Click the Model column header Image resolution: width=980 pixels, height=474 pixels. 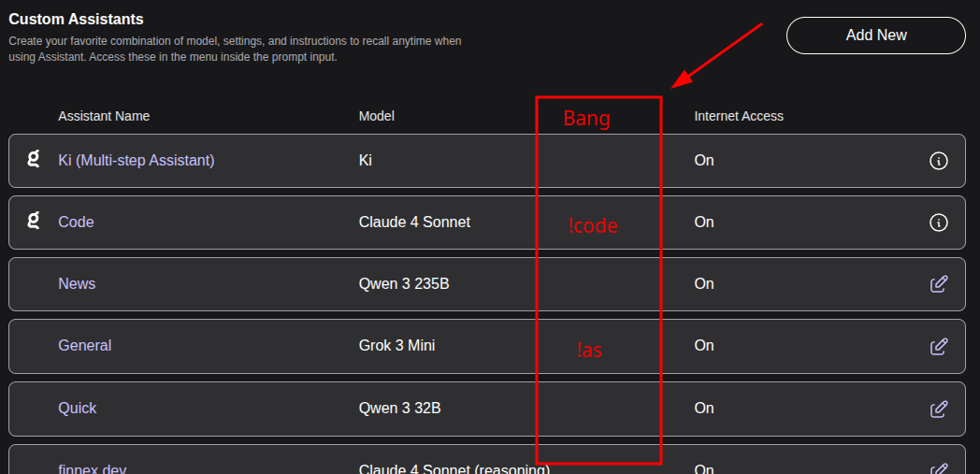[376, 116]
